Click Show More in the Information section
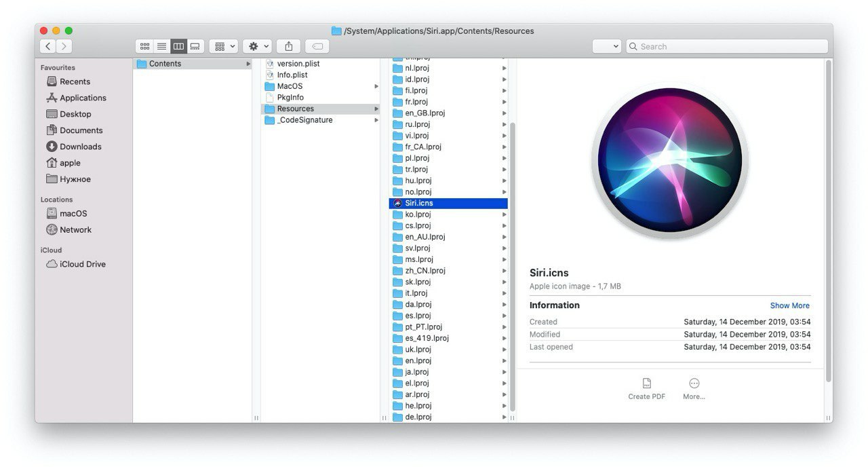Screen dimensions: 868x469 [x=789, y=305]
